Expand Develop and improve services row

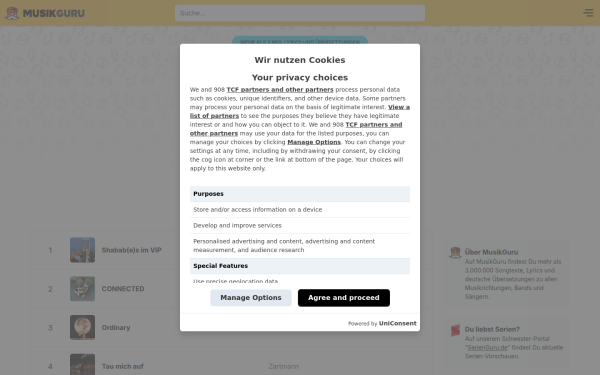pyautogui.click(x=300, y=225)
